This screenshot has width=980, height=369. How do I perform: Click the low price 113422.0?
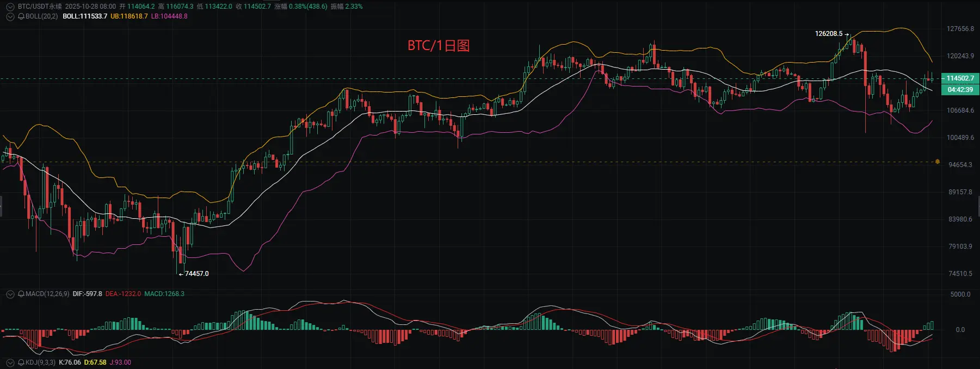pyautogui.click(x=218, y=7)
